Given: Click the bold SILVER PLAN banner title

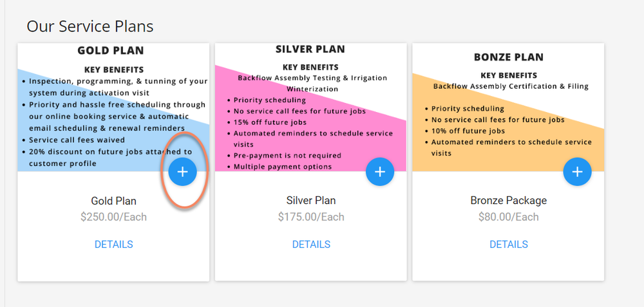Looking at the screenshot, I should point(310,50).
